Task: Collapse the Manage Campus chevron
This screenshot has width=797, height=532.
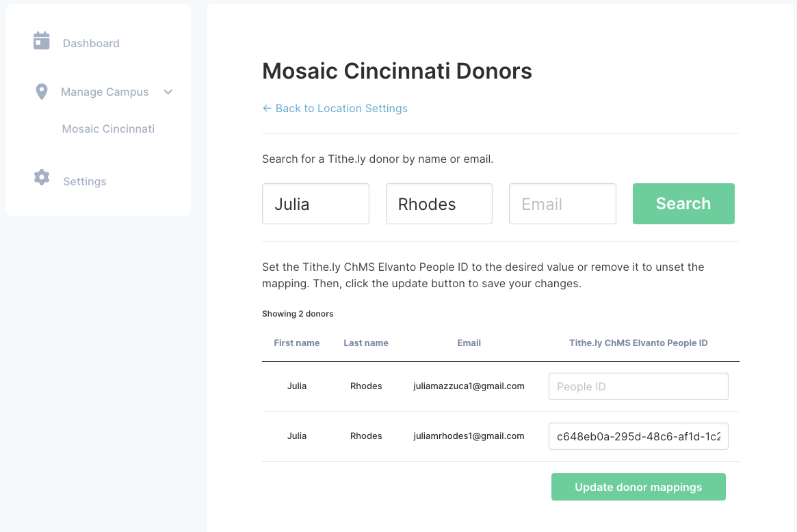Action: pos(168,92)
